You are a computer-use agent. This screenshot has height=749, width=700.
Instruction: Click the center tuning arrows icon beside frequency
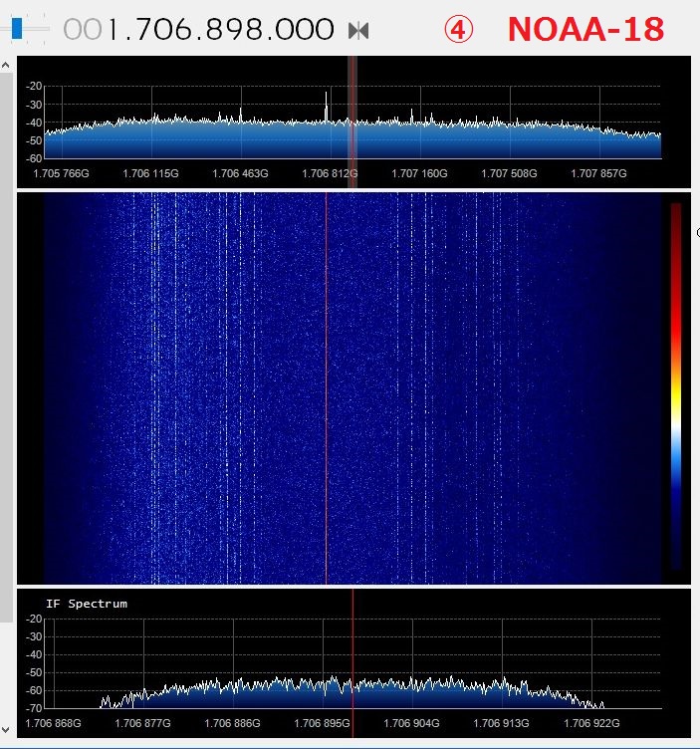click(x=358, y=31)
